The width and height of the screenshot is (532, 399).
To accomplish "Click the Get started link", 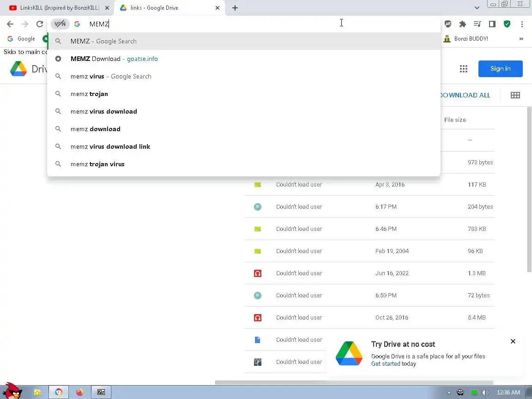I will [x=386, y=364].
